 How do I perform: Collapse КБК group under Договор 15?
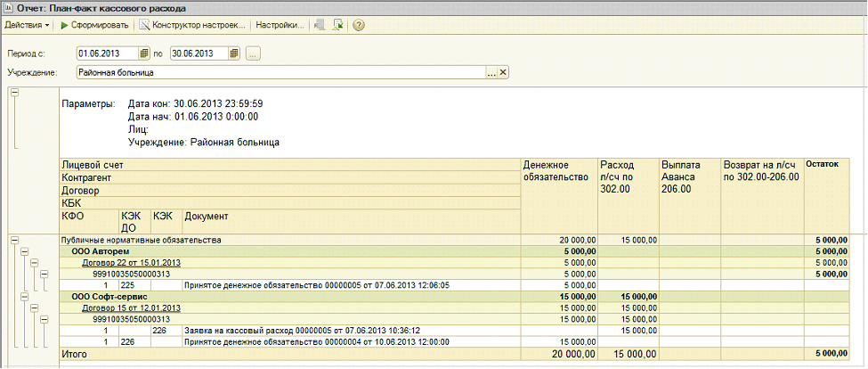pyautogui.click(x=44, y=319)
